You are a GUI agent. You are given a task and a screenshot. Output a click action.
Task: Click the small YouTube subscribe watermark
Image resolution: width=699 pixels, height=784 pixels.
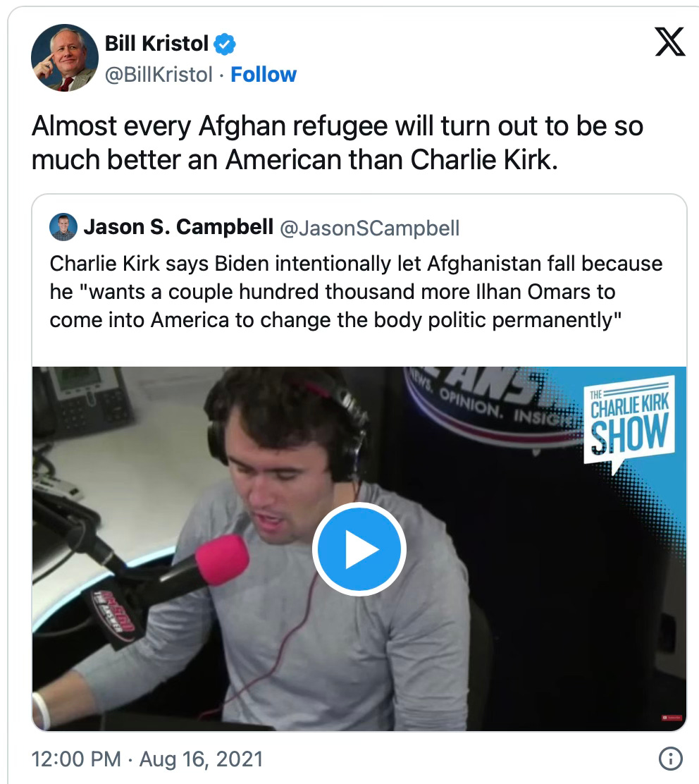(x=672, y=718)
